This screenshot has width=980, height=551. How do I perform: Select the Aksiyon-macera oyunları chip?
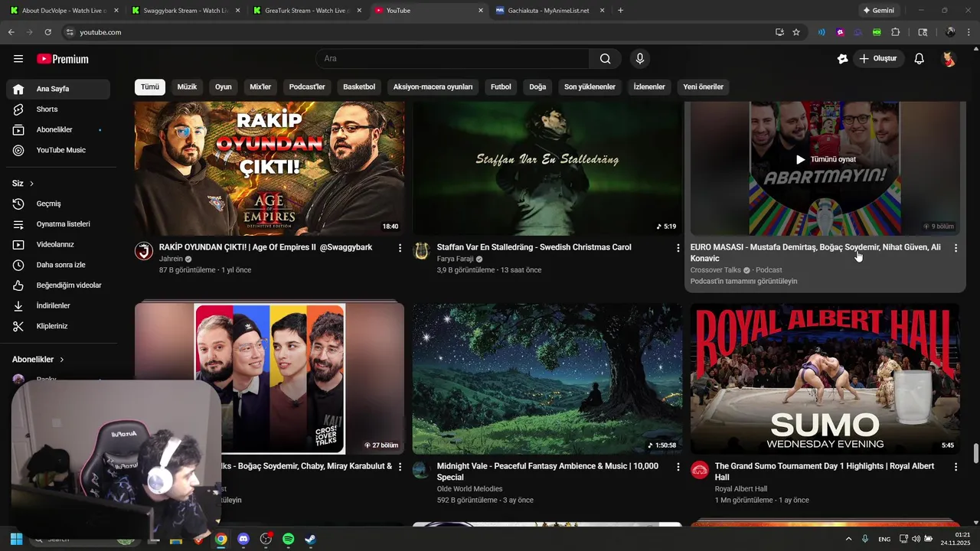(433, 87)
